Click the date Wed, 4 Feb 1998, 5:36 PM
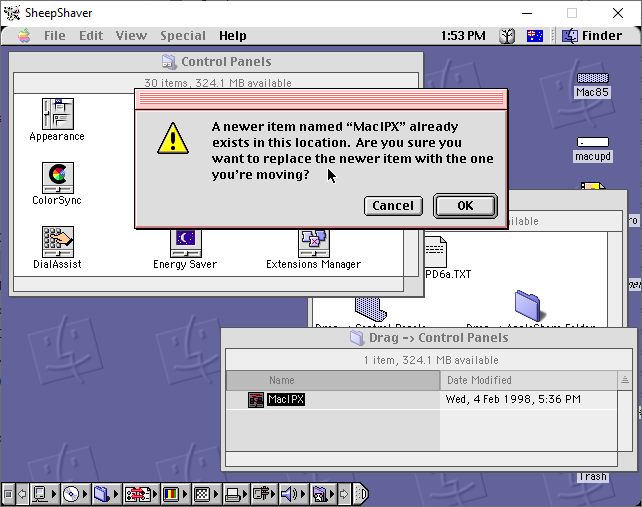Screen dimensions: 642x507 click(513, 399)
